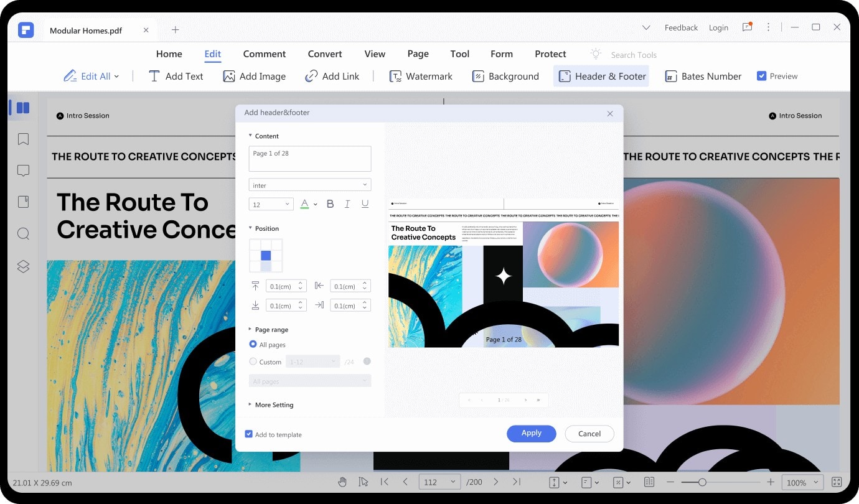Uncheck the Add to template checkbox

249,434
